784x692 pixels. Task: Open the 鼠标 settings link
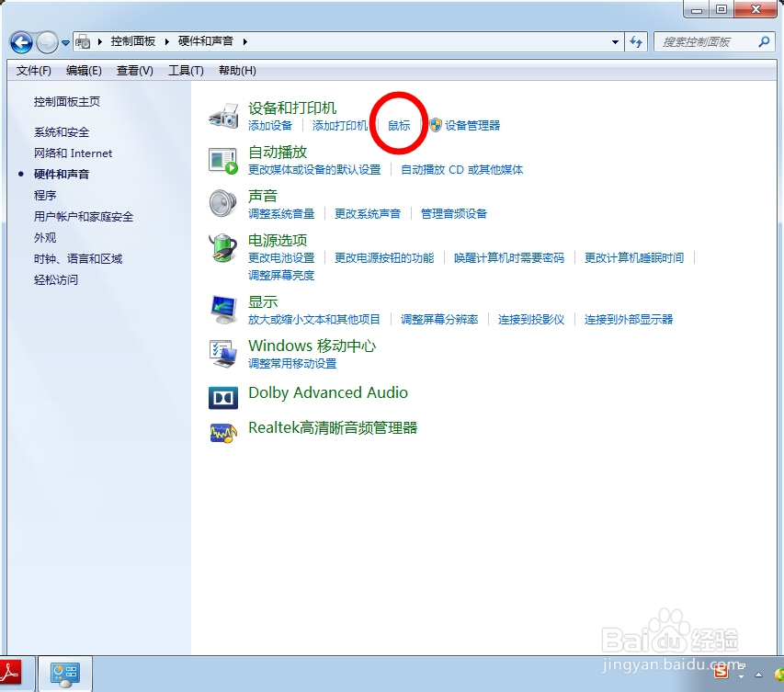coord(399,126)
